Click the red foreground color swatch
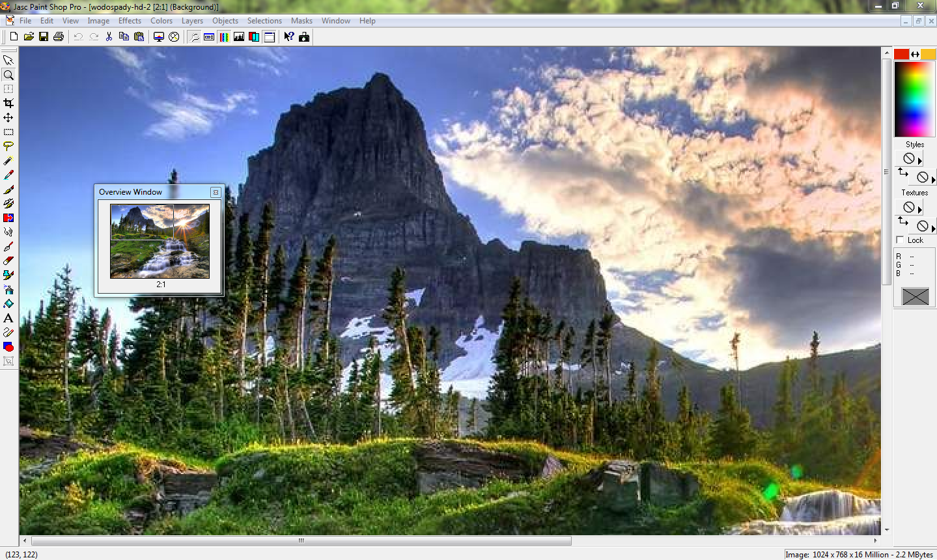The width and height of the screenshot is (937, 560). pyautogui.click(x=901, y=54)
